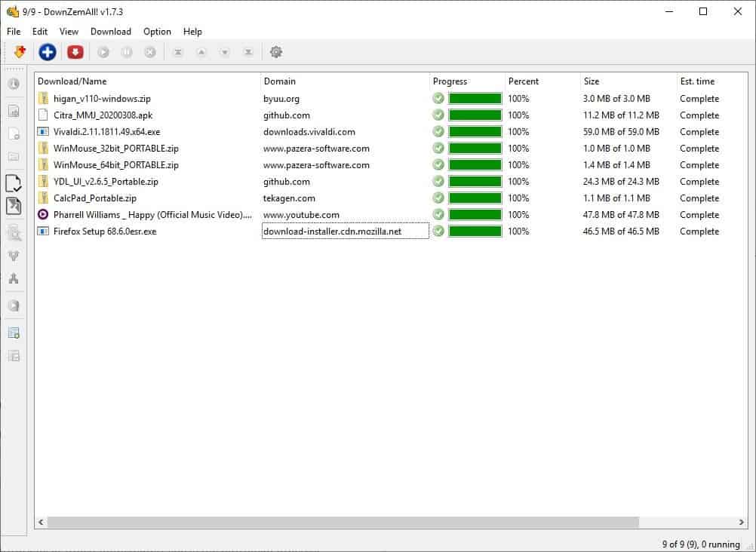Click the horizontal scrollbar right arrow
This screenshot has width=756, height=552.
click(741, 522)
